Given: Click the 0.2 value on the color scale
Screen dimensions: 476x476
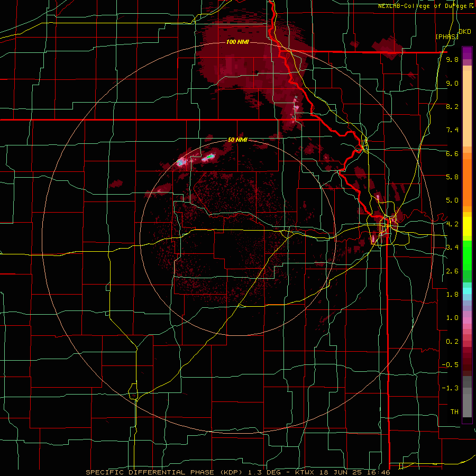Looking at the screenshot, I should pos(452,342).
